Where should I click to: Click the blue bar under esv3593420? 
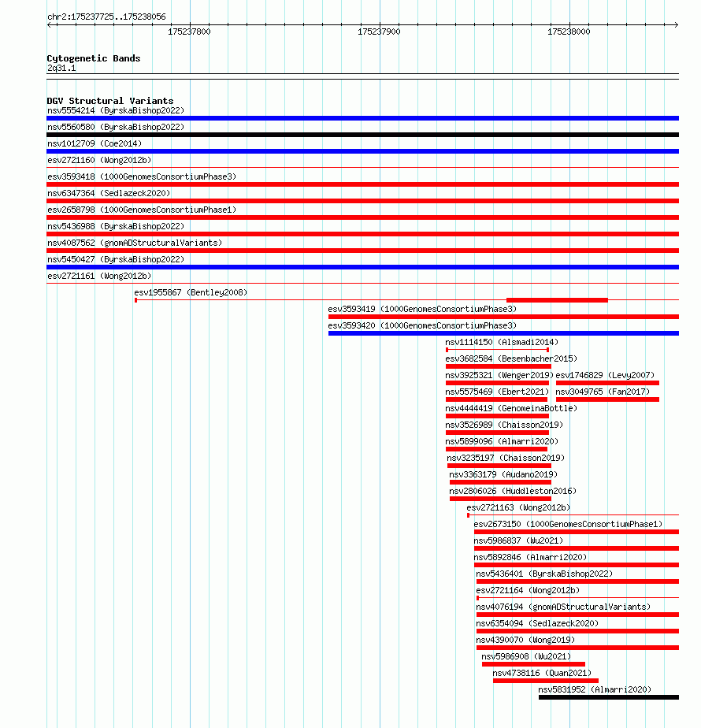[504, 333]
